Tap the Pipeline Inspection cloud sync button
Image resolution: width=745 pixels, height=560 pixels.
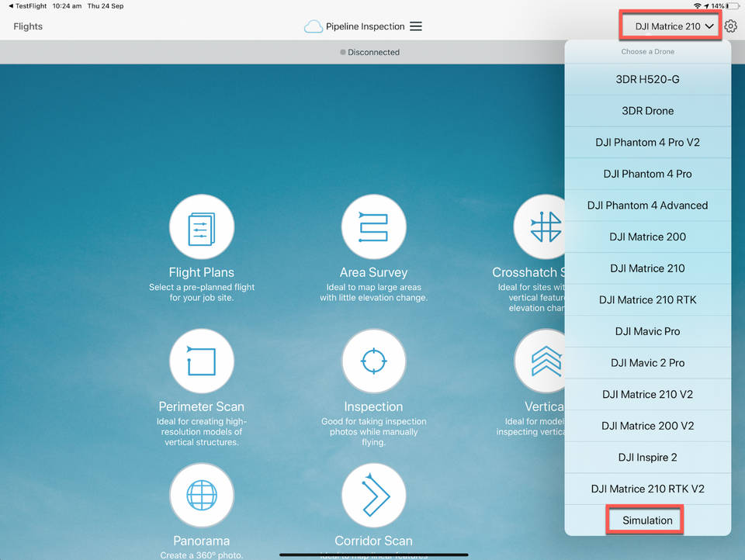314,26
